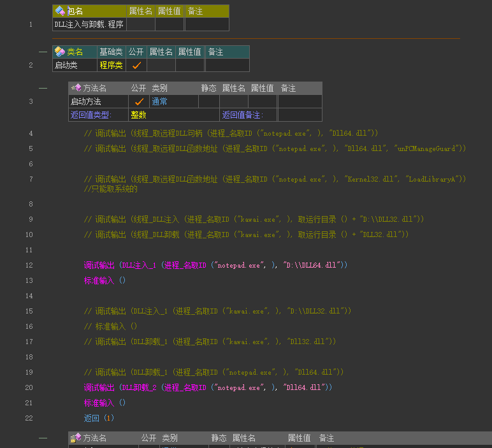Click the DLL卸载_2 call on line 20

[x=139, y=387]
